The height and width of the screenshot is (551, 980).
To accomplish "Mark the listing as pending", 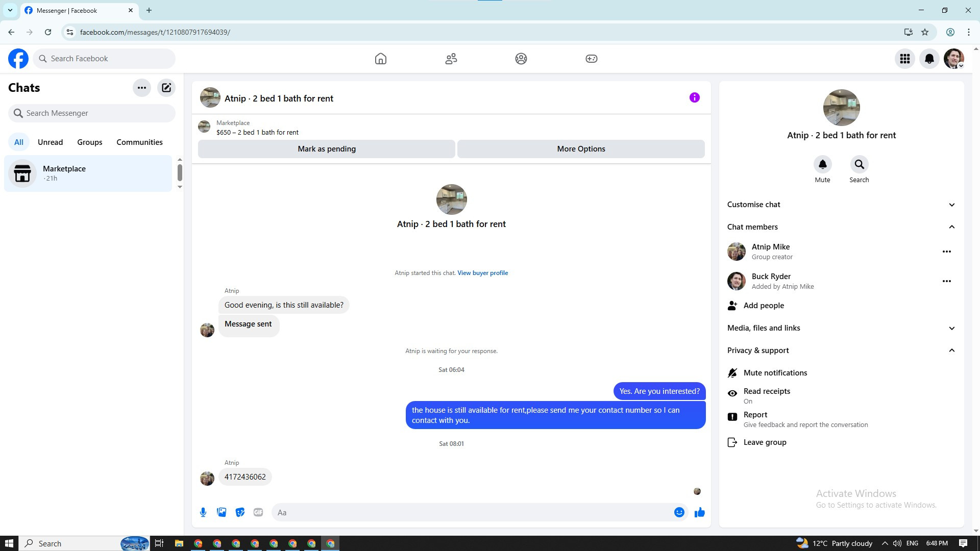I will pos(327,149).
